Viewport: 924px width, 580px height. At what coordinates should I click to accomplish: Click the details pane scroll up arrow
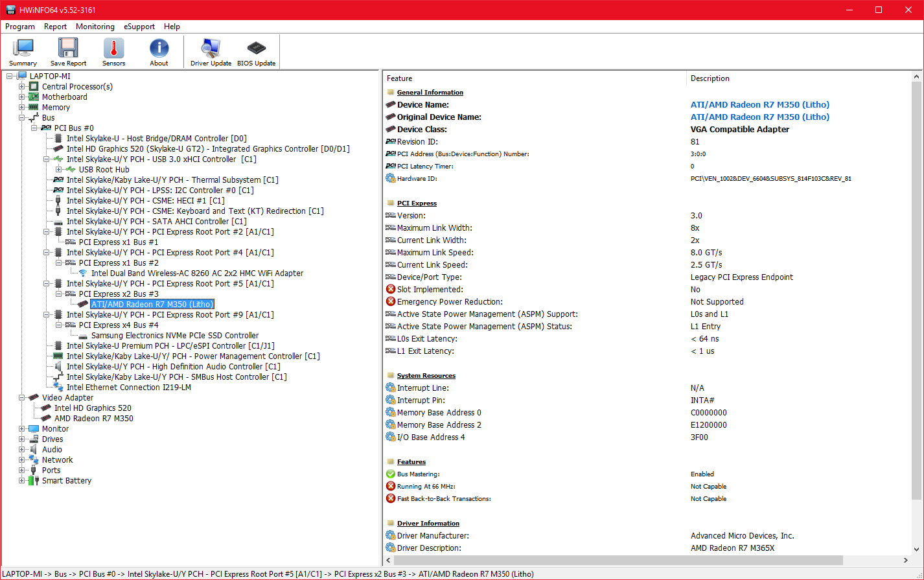916,76
